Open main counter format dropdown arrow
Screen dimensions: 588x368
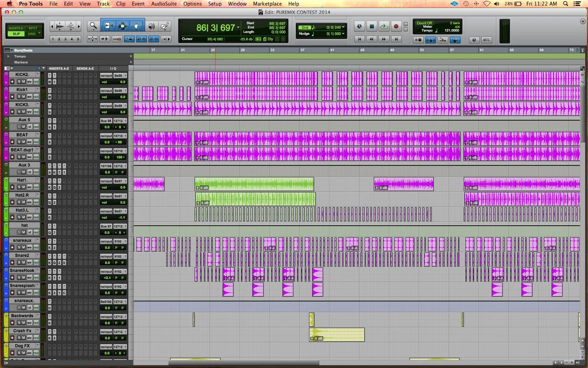click(238, 28)
